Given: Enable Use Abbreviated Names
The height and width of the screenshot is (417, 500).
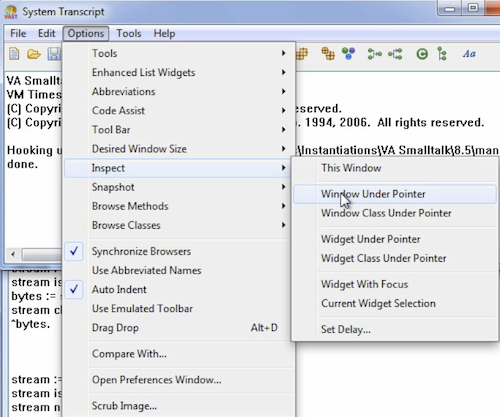Looking at the screenshot, I should pyautogui.click(x=178, y=270).
